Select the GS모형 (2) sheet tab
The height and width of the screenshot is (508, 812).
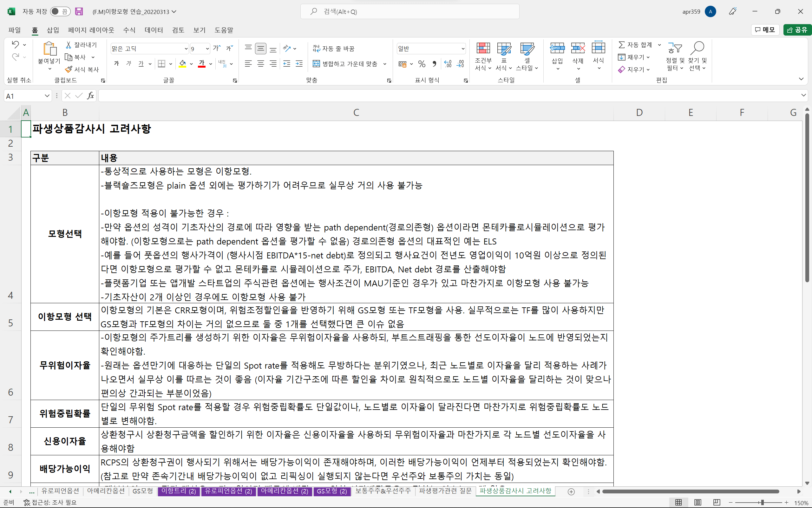[x=332, y=491]
